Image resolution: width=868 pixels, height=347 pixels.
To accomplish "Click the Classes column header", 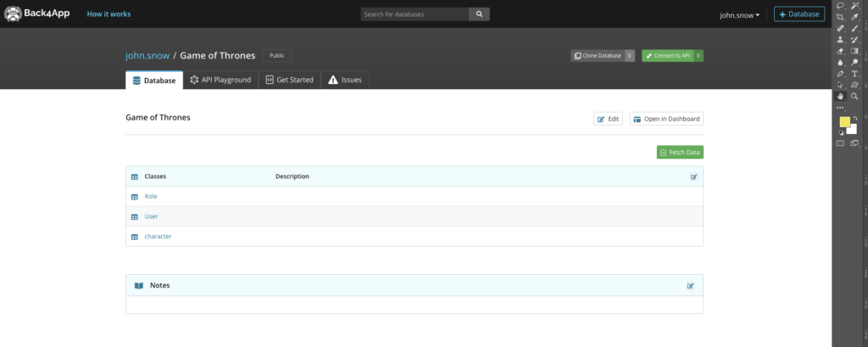I will 156,176.
